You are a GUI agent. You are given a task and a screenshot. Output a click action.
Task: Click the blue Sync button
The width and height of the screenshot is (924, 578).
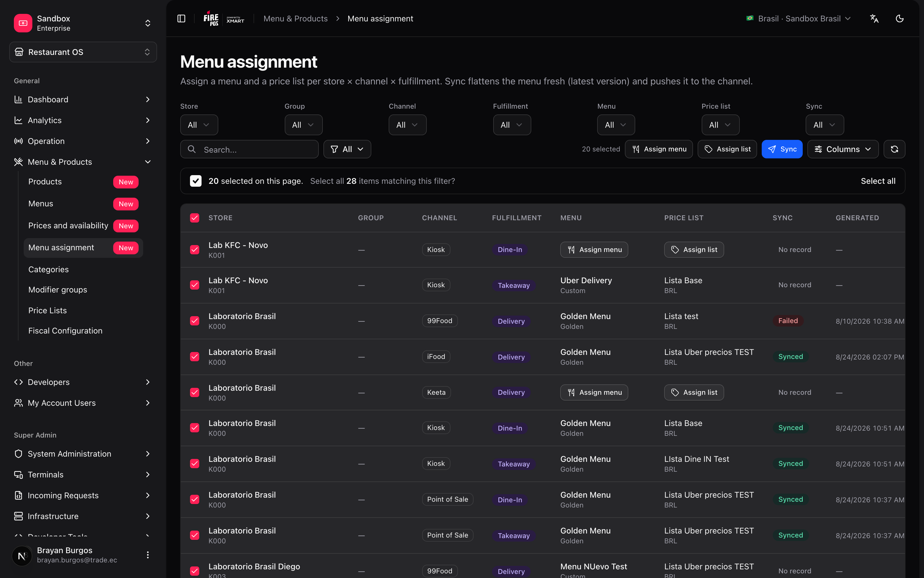782,149
